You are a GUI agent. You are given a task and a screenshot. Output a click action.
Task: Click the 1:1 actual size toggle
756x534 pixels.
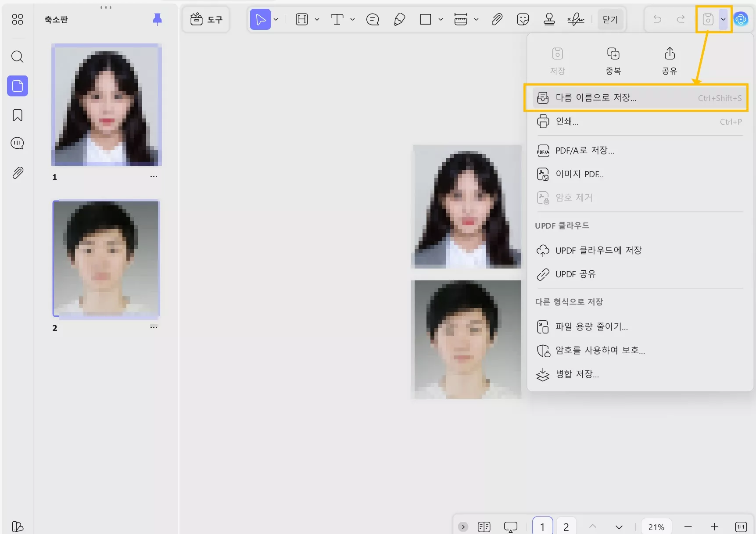point(741,526)
